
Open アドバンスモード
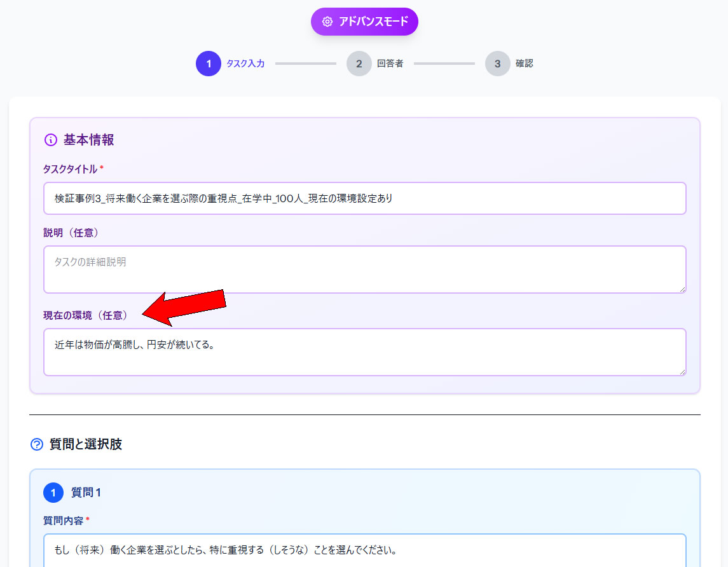(x=364, y=21)
